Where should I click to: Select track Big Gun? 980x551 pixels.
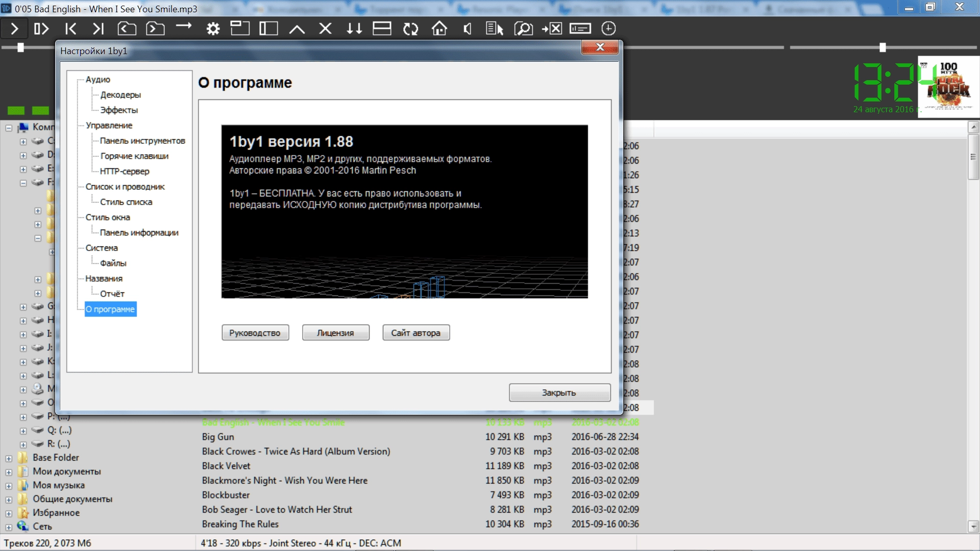pyautogui.click(x=218, y=437)
